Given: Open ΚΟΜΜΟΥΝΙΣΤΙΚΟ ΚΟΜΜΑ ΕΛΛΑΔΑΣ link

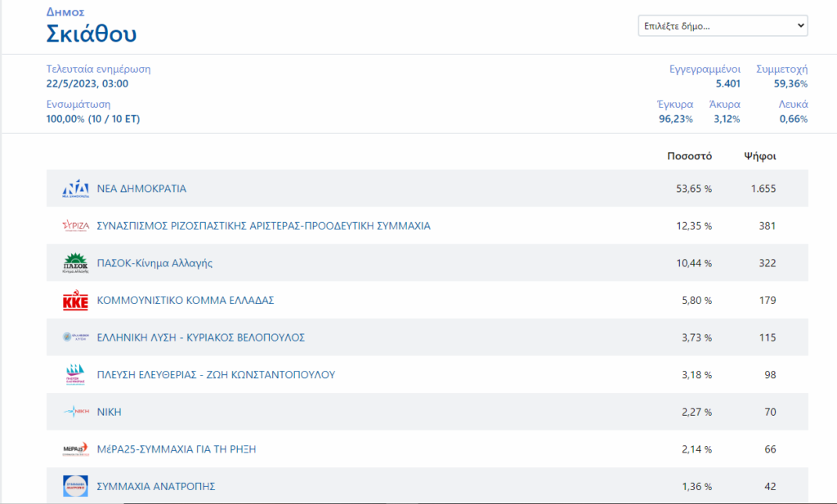Looking at the screenshot, I should coord(185,301).
